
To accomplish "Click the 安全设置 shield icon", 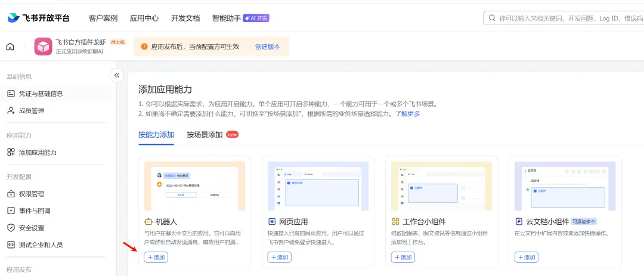I will coord(11,228).
